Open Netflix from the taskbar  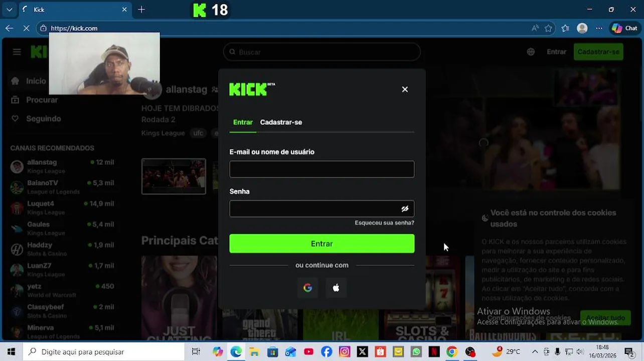click(434, 352)
